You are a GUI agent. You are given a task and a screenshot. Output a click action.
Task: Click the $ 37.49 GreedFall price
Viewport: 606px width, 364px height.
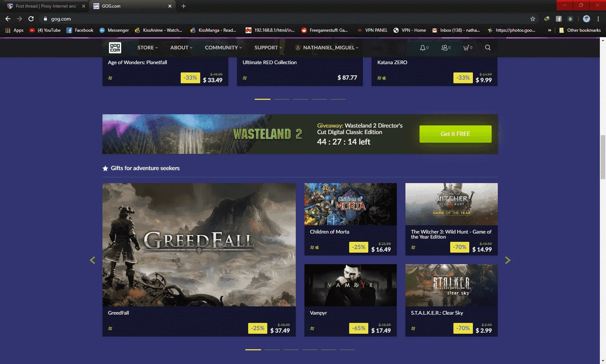pos(280,330)
